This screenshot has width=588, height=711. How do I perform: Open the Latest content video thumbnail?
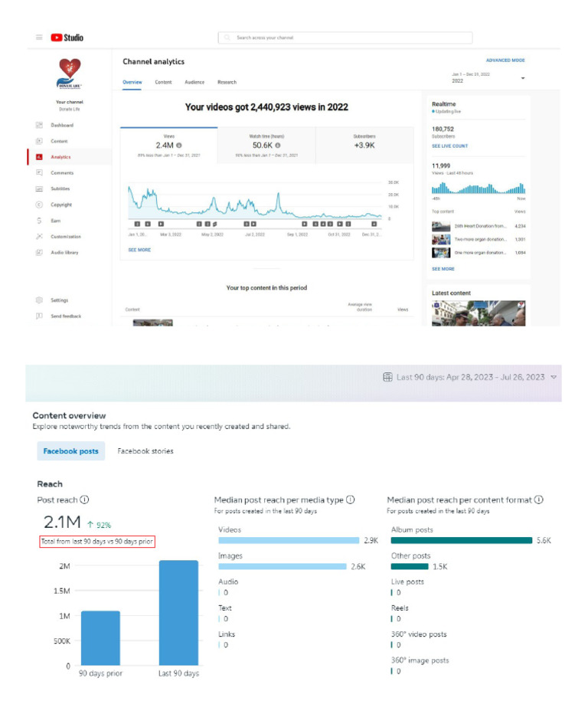(479, 313)
